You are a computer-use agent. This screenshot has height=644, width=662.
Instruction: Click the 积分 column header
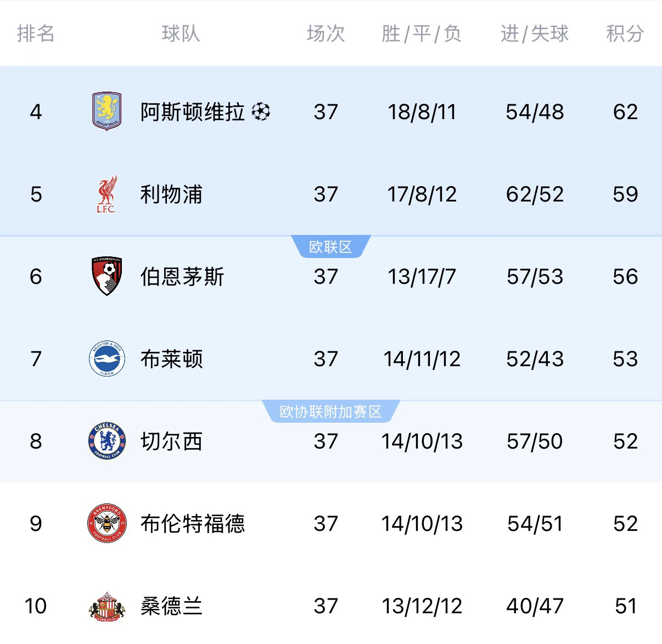pos(625,33)
